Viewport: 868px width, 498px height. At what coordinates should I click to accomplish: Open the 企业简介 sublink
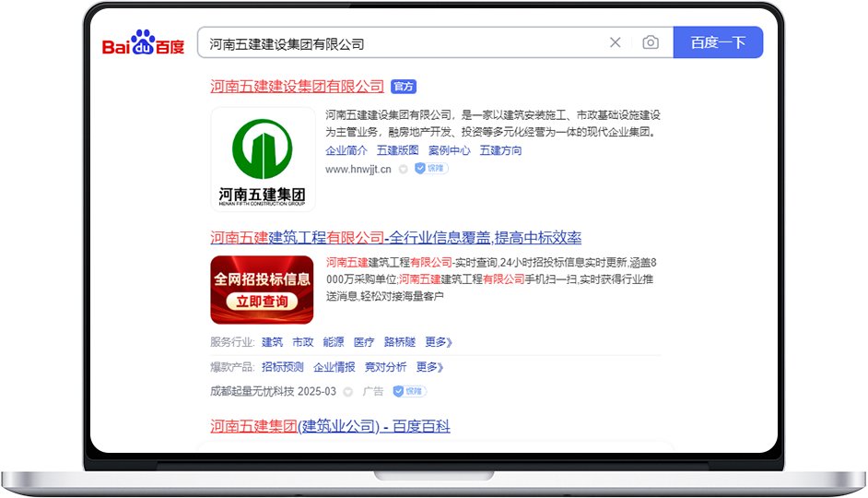coord(346,150)
